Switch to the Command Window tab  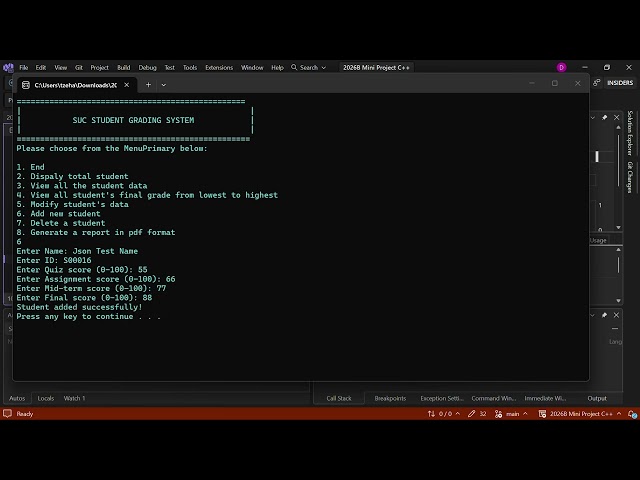(x=494, y=398)
